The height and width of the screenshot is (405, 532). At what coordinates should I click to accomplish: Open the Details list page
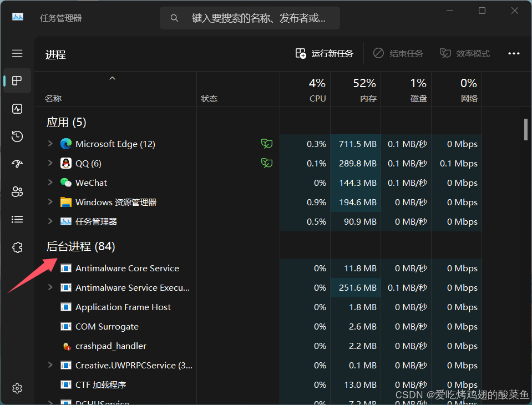(x=17, y=220)
